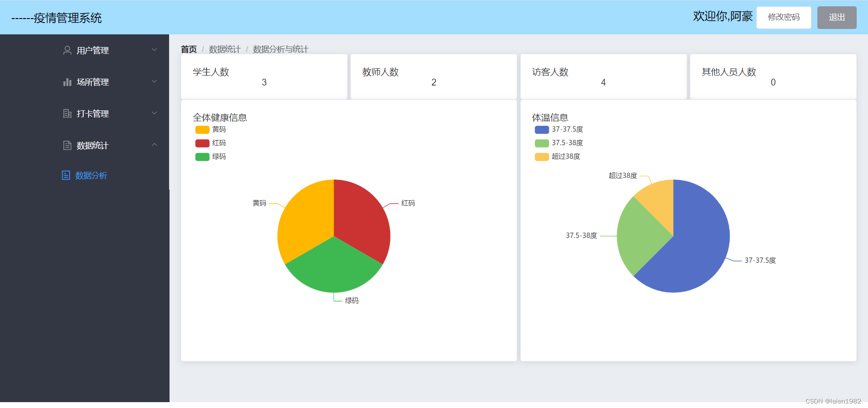
Task: Toggle the 绿码 legend swatch
Action: point(202,157)
